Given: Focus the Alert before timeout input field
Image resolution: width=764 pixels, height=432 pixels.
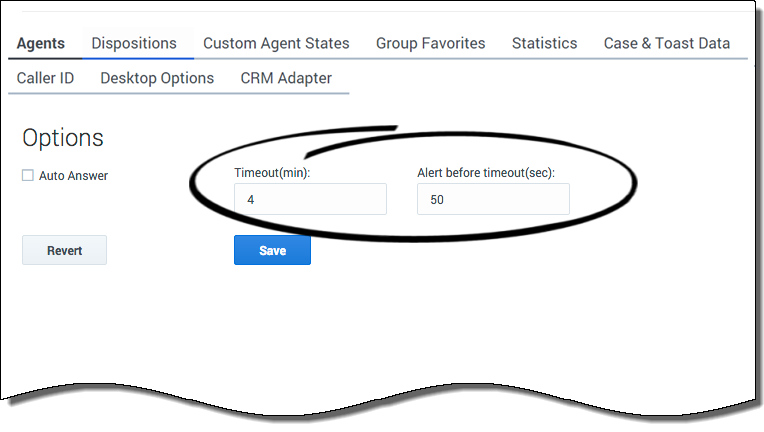Looking at the screenshot, I should (493, 199).
